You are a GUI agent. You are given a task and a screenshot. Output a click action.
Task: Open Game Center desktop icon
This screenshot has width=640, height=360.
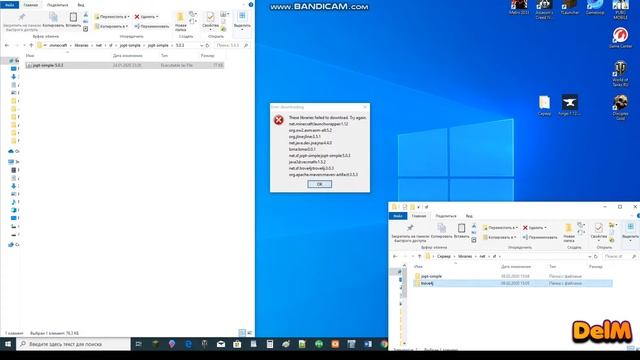point(620,38)
